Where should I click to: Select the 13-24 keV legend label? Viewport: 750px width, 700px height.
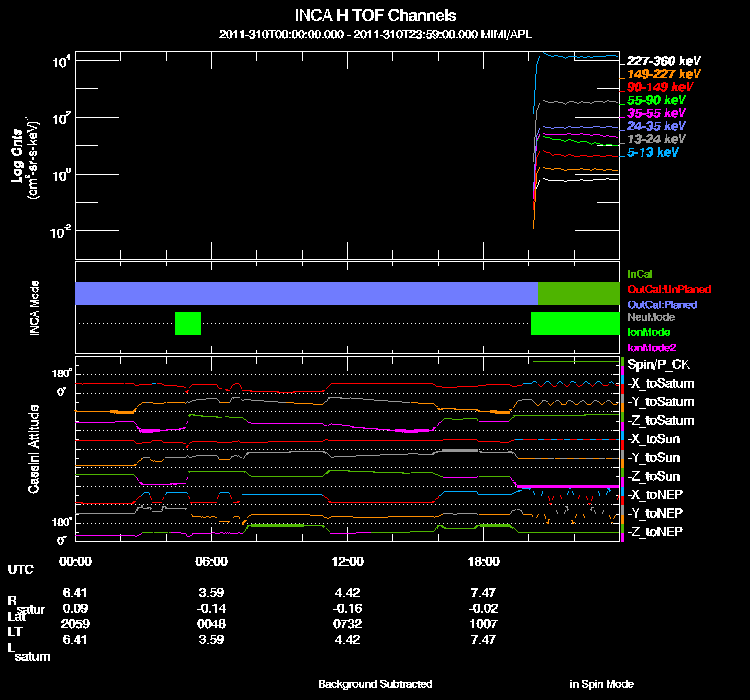656,139
